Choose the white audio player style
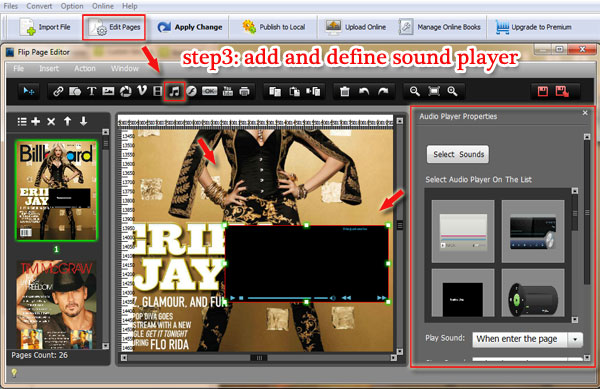This screenshot has height=389, width=600. pos(463,231)
